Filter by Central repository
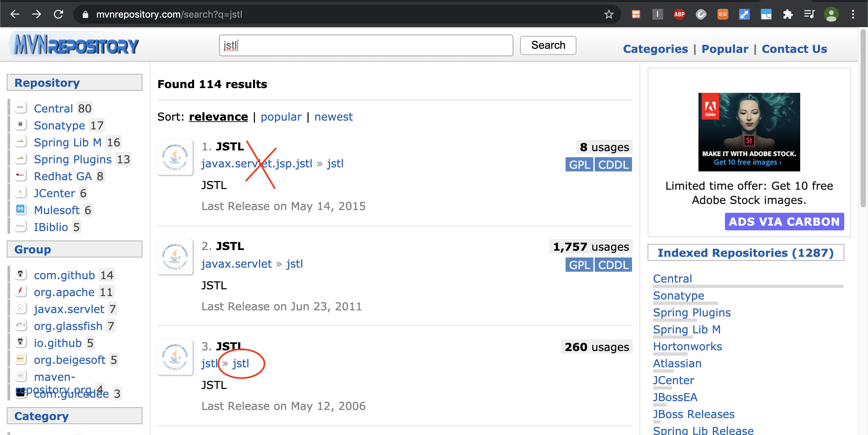This screenshot has height=435, width=868. click(x=53, y=109)
